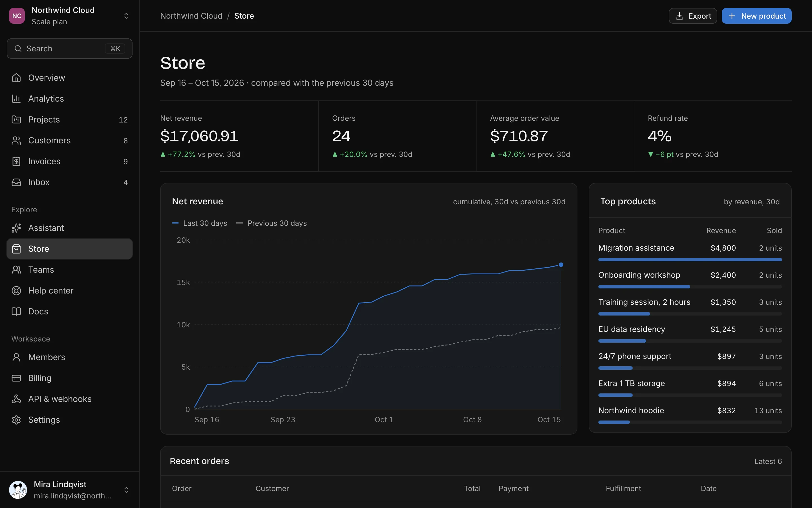Image resolution: width=812 pixels, height=508 pixels.
Task: Click the Payment column header
Action: click(513, 489)
